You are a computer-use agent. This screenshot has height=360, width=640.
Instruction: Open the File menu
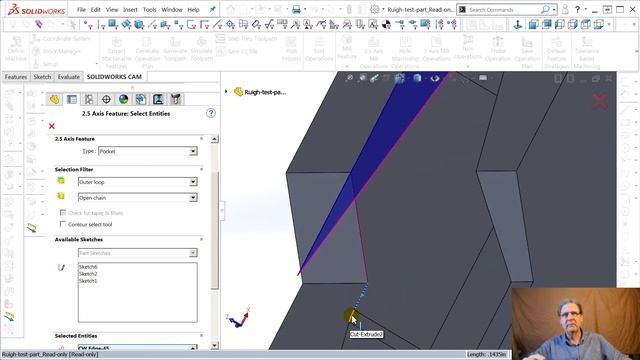81,9
